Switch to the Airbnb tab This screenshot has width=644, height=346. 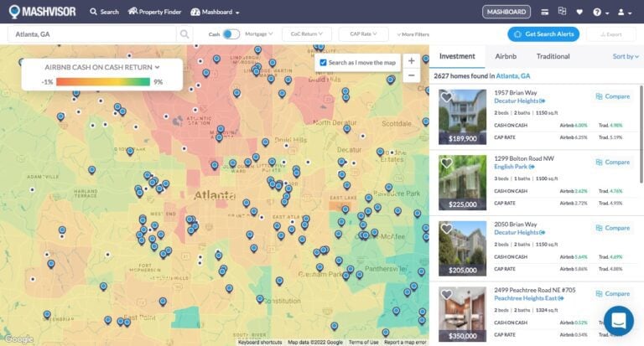[x=506, y=56]
